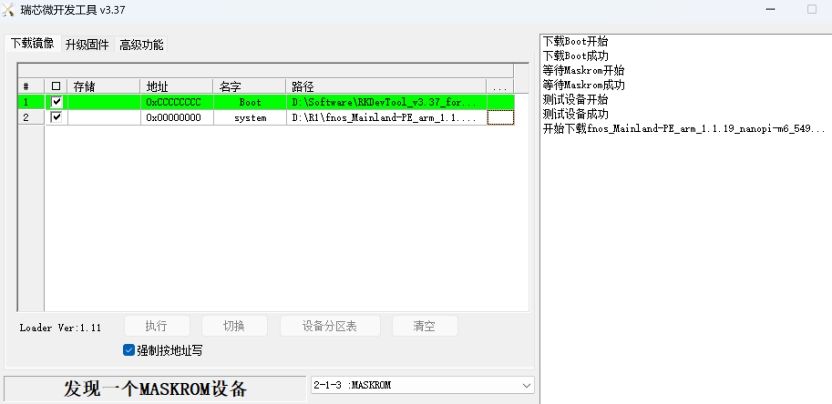Select the 下载镜像 tab
The image size is (832, 404).
point(32,44)
